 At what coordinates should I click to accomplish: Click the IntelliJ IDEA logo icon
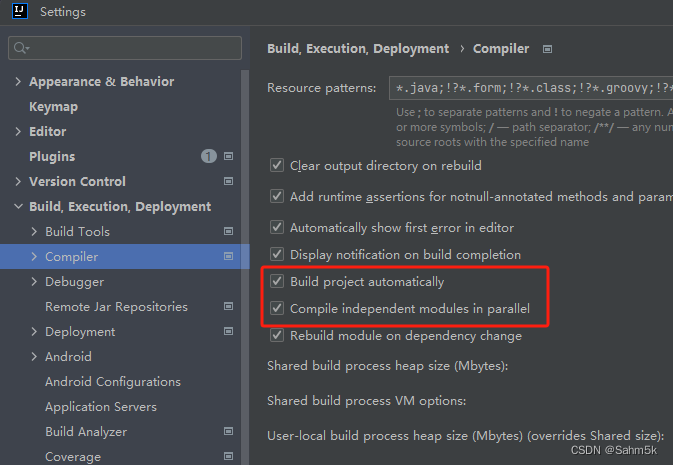pos(20,11)
